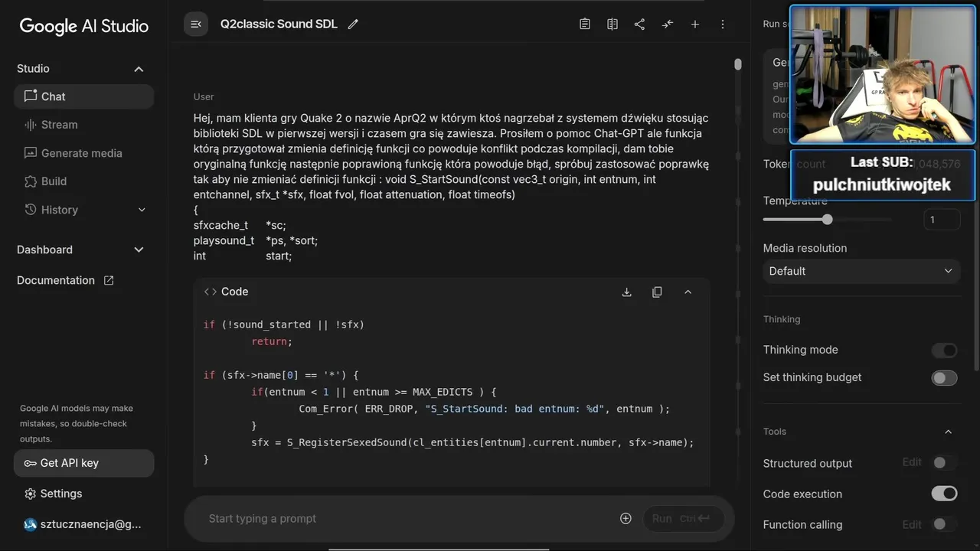Collapse the left sidebar panel

click(x=196, y=24)
